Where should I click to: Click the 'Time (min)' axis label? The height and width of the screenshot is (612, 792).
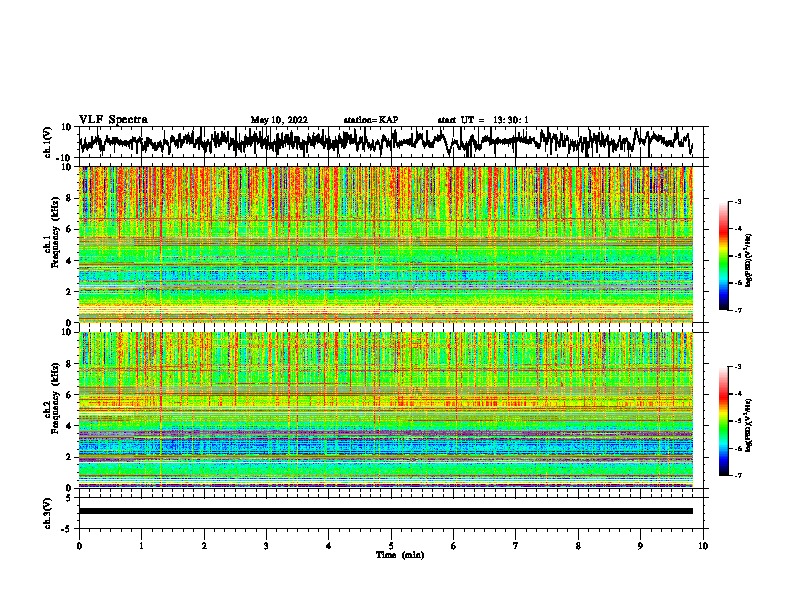[x=400, y=555]
